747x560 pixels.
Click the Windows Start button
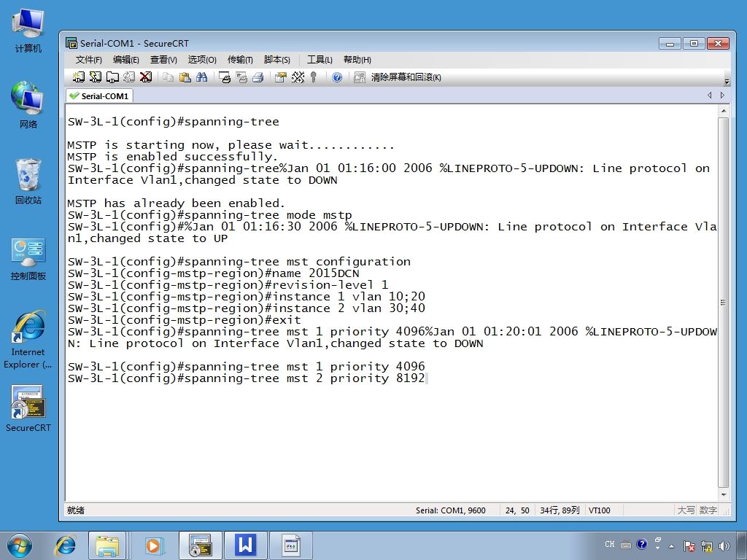click(x=20, y=545)
